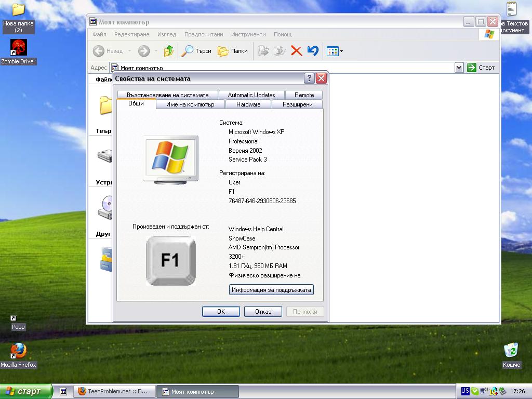The image size is (532, 399).
Task: Switch to Hardware tab
Action: 248,104
